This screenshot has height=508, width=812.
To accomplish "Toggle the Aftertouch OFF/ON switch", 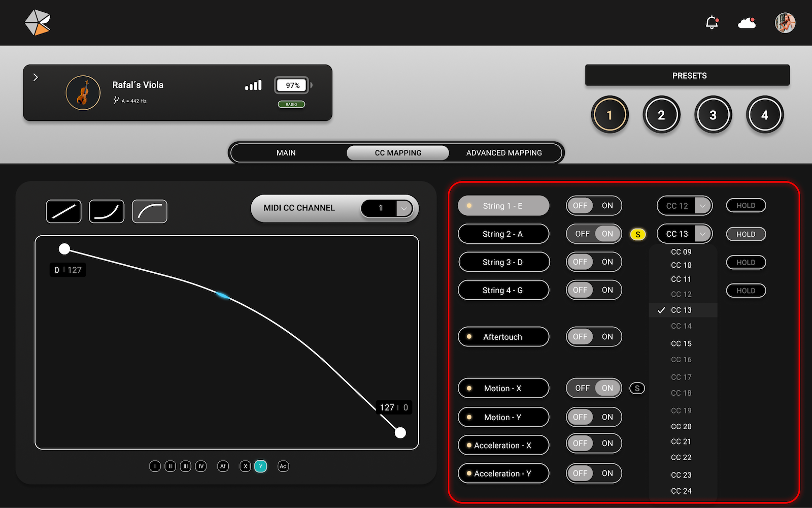I will 593,337.
